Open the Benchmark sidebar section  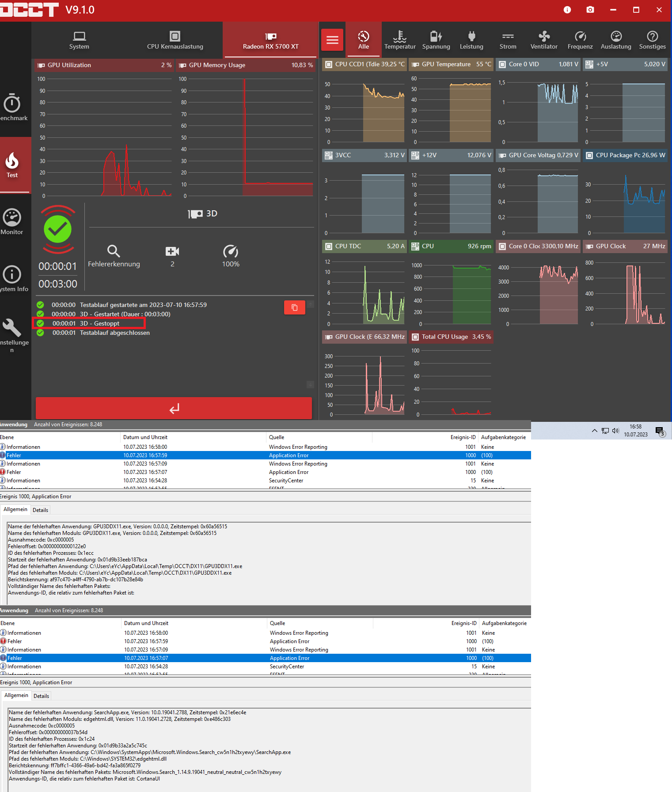click(x=13, y=108)
